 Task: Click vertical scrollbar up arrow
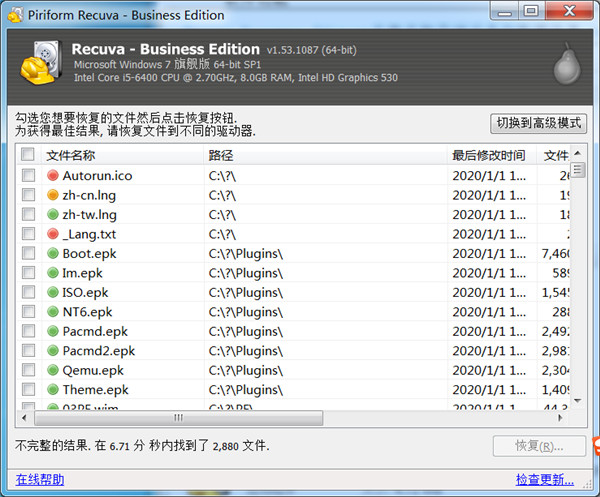pos(578,153)
